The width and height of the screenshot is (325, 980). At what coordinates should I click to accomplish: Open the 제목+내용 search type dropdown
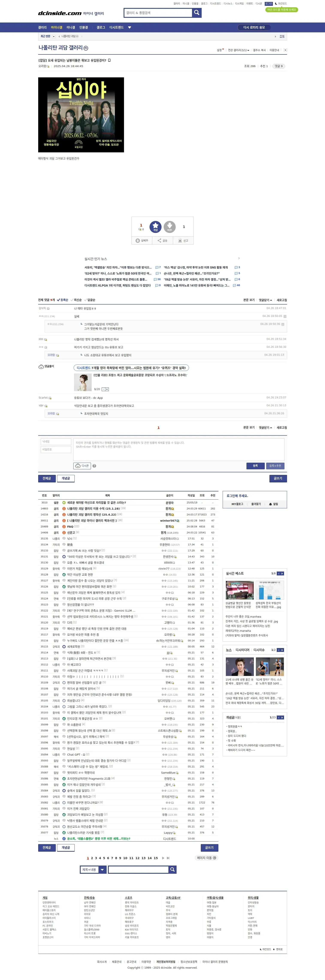[93, 869]
